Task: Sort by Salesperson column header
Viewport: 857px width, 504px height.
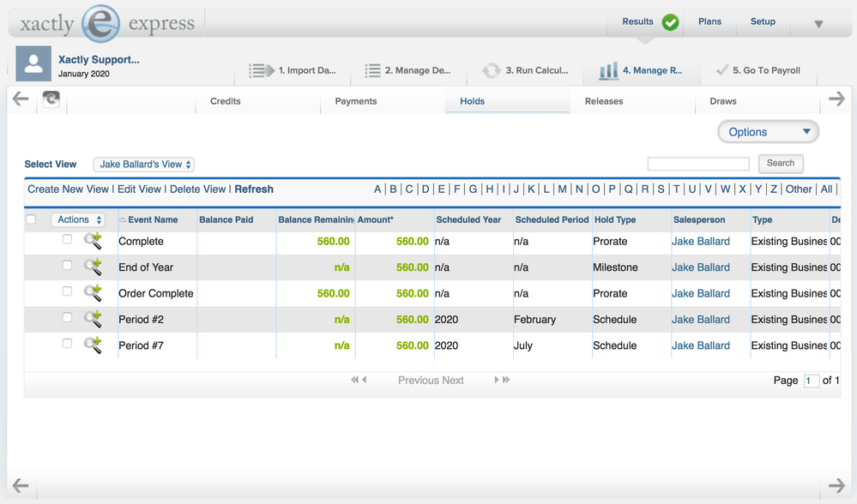Action: coord(699,219)
